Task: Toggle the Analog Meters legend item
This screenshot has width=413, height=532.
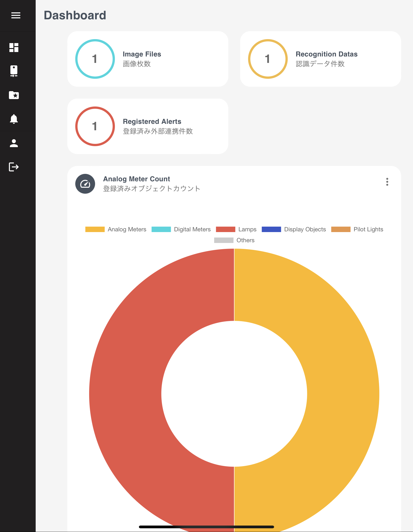Action: 116,229
